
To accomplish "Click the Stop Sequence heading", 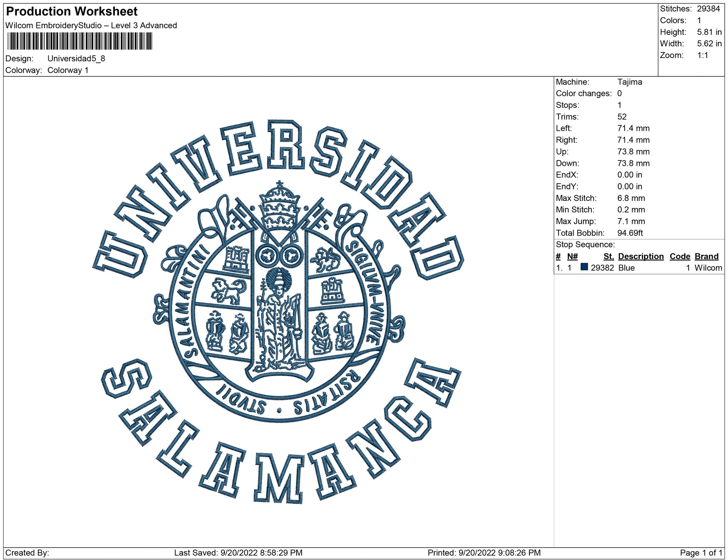I will click(x=585, y=245).
